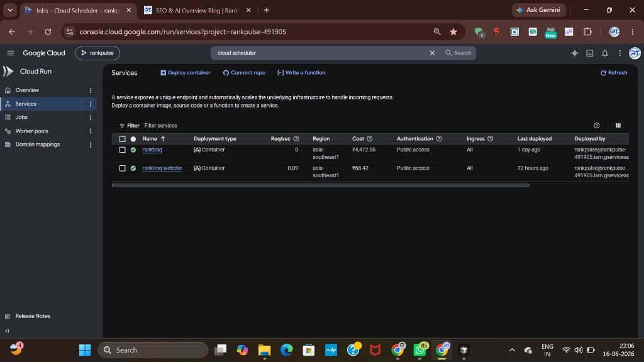The image size is (644, 362).
Task: Activate Cloud Shell terminal icon
Action: 590,53
